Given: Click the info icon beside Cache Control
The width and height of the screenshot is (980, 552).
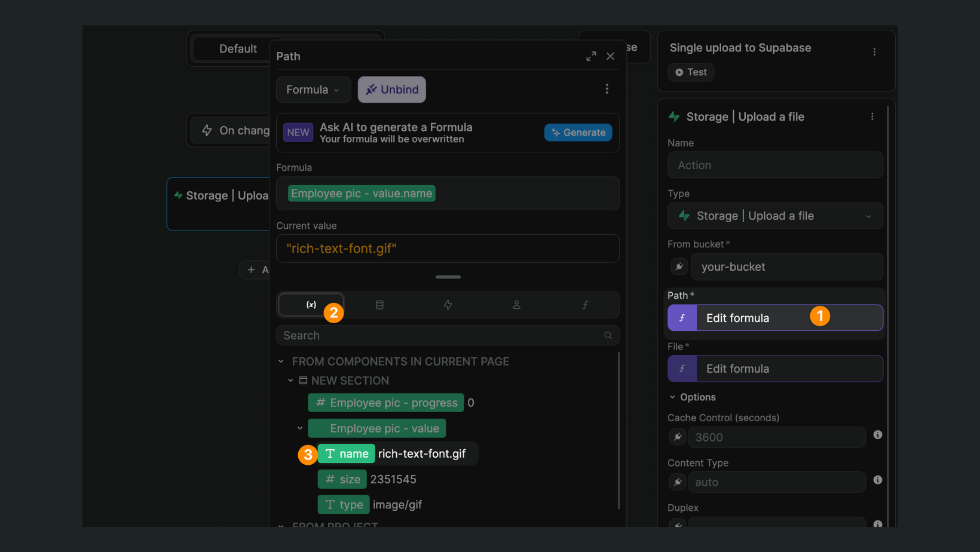Looking at the screenshot, I should pos(877,435).
